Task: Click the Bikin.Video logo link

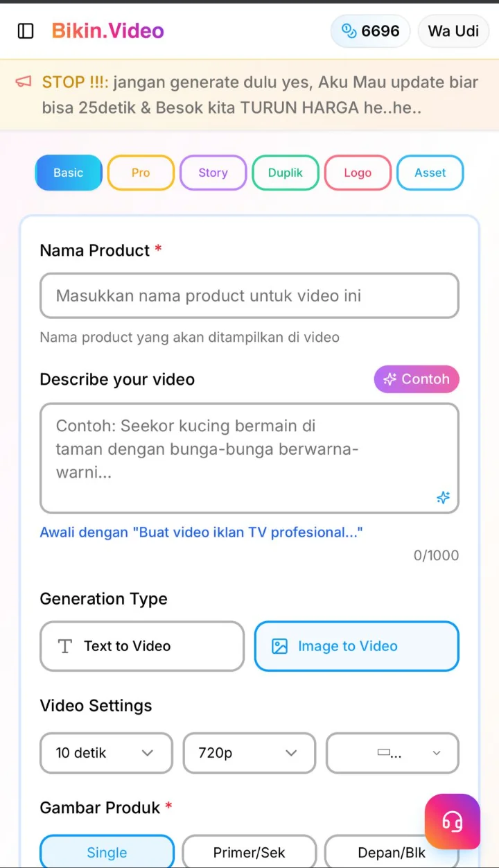Action: pyautogui.click(x=108, y=31)
